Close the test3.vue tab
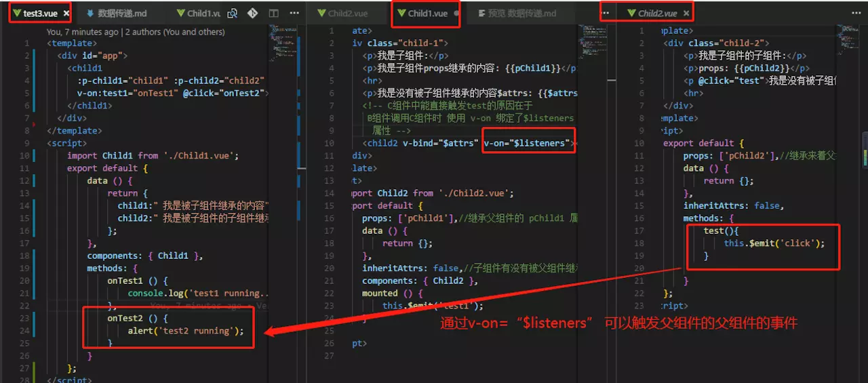Image resolution: width=868 pixels, height=383 pixels. [x=64, y=14]
